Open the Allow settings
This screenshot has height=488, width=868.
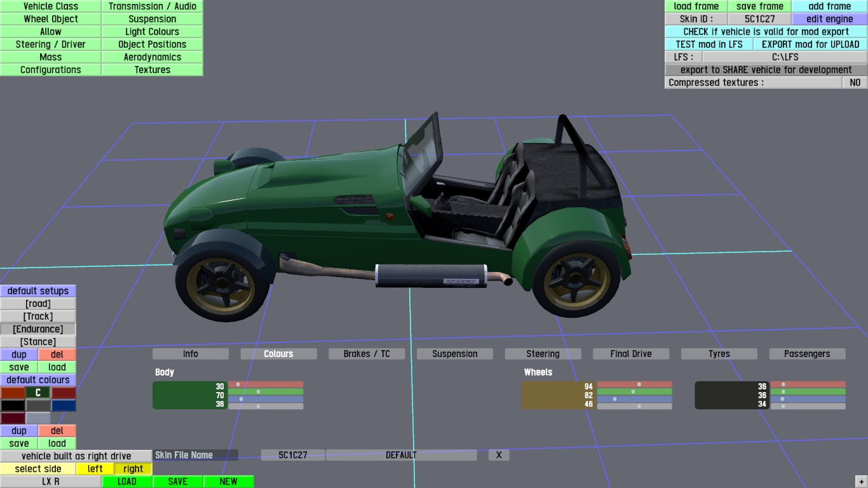click(51, 32)
